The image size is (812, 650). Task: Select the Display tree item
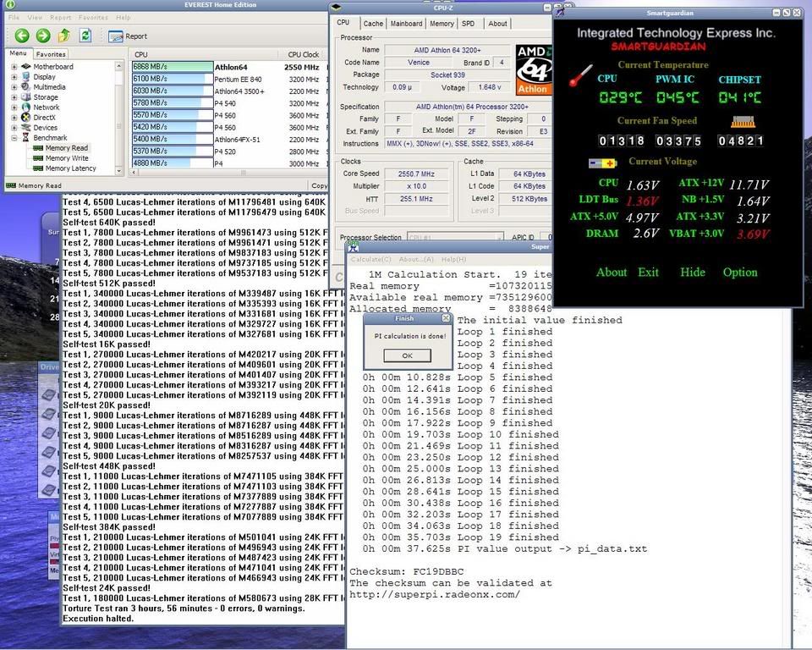pyautogui.click(x=44, y=77)
